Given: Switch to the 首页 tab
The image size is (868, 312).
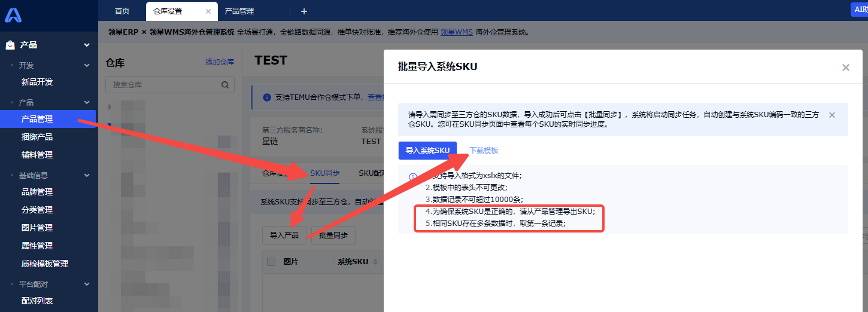Looking at the screenshot, I should click(122, 11).
